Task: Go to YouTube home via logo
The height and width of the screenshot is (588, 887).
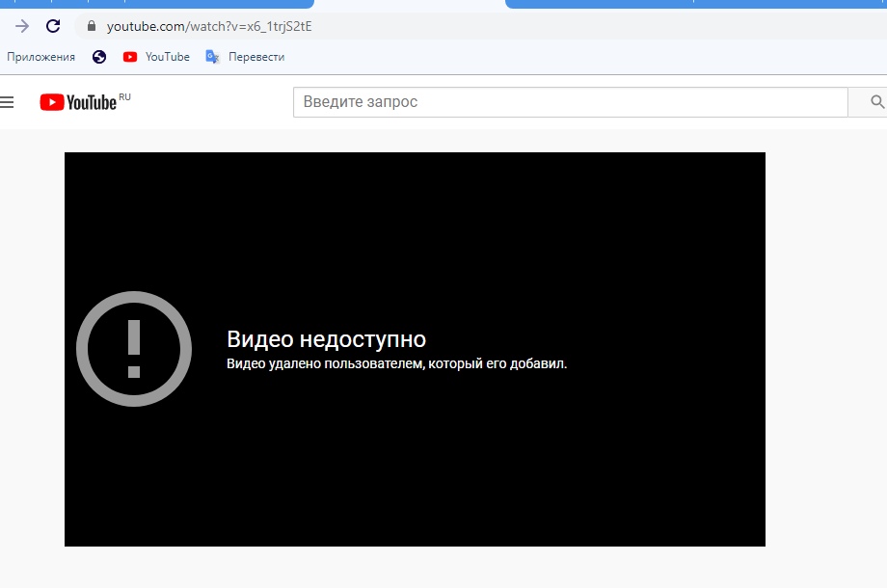Action: click(78, 102)
